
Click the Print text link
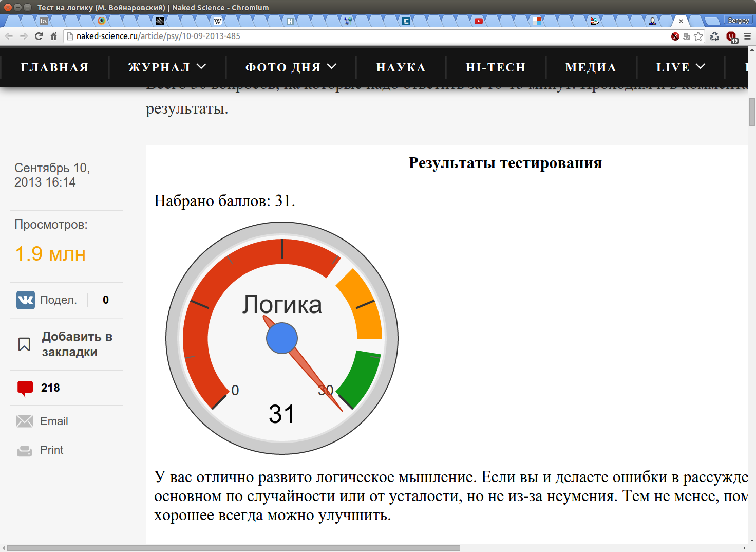tap(51, 450)
